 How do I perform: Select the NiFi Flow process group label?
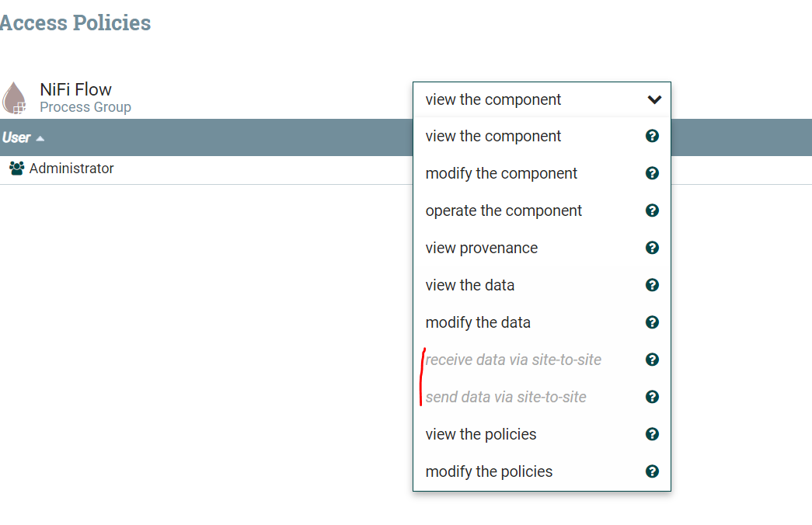75,89
